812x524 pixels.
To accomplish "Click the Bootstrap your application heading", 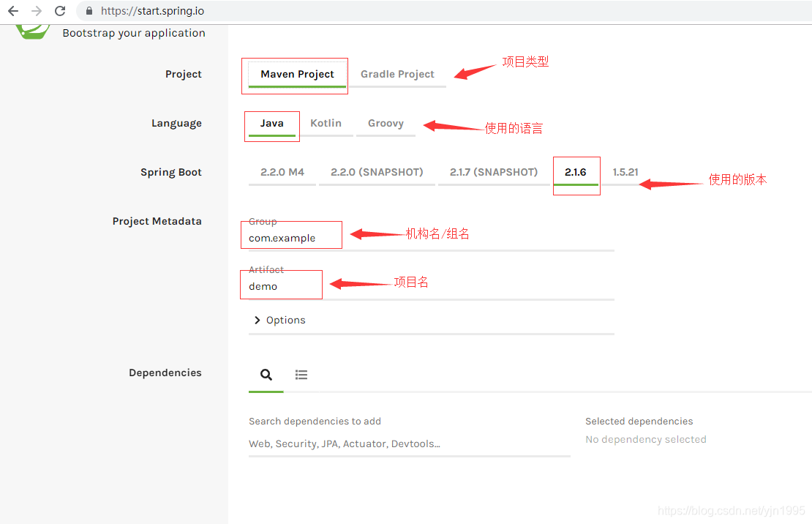I will click(x=134, y=33).
